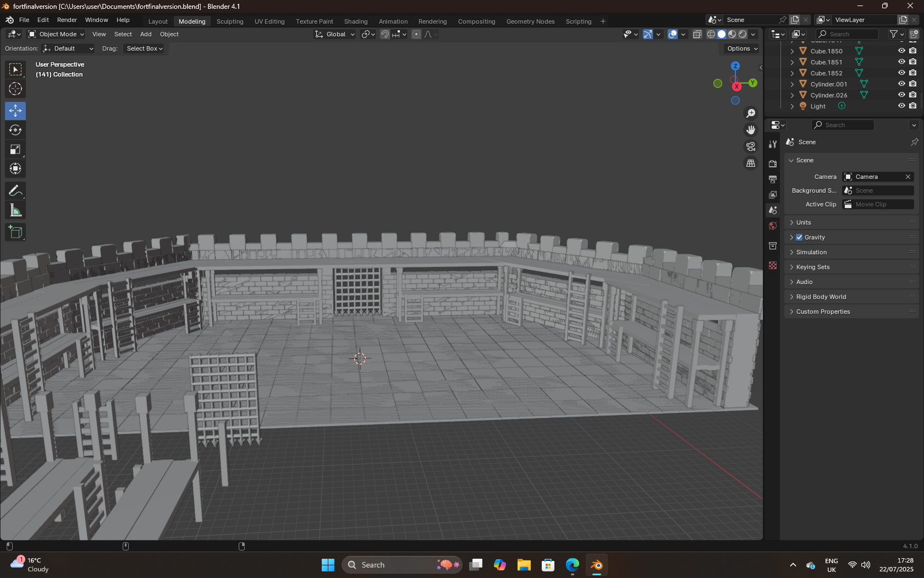This screenshot has width=924, height=578.
Task: Open the Add menu in viewport header
Action: pos(146,34)
